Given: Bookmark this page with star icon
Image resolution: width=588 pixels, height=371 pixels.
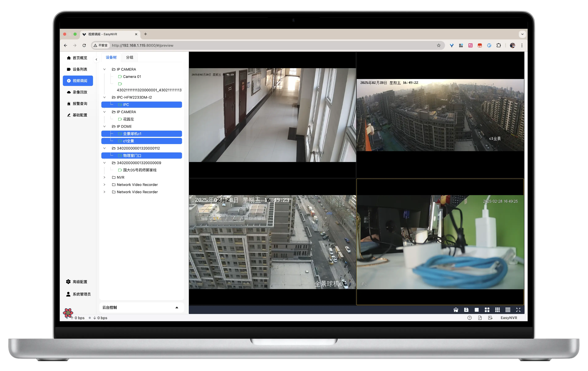Looking at the screenshot, I should [439, 45].
